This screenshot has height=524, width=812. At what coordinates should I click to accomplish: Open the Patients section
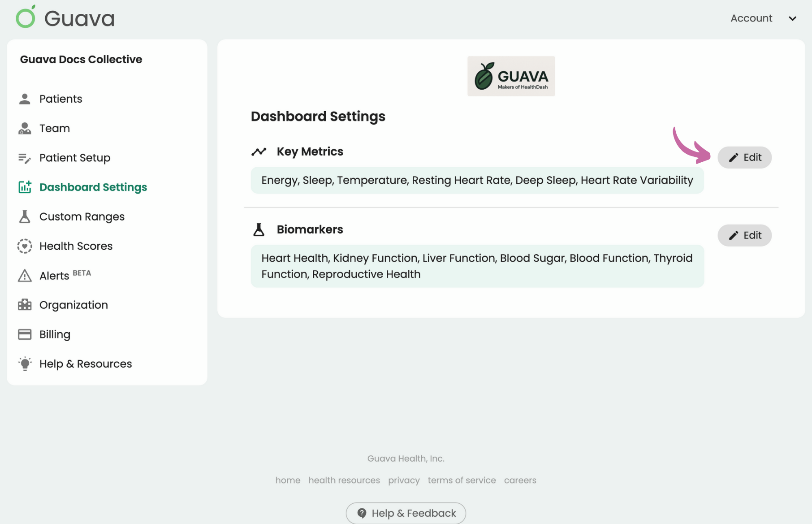coord(60,99)
